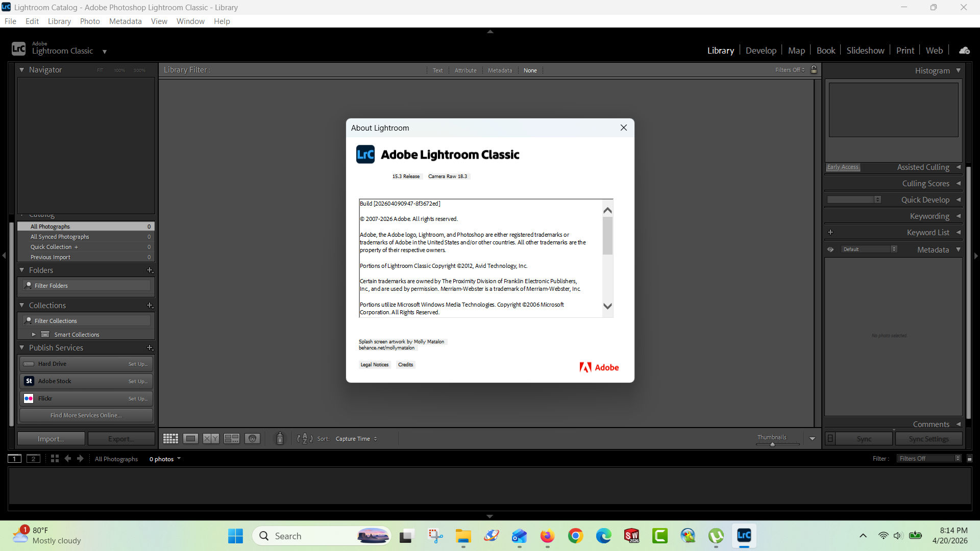The image size is (980, 551).
Task: Toggle auto sync switch beside Sync button
Action: coord(830,439)
